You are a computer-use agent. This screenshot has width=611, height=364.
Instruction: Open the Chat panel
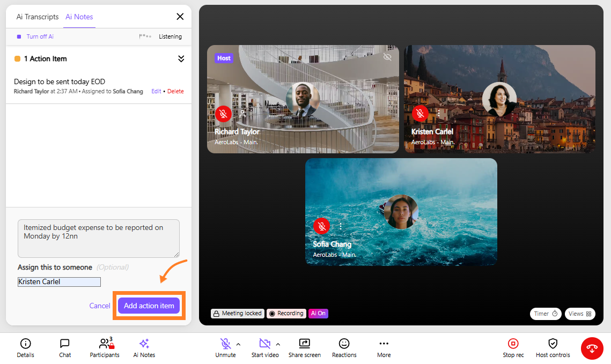pos(65,347)
